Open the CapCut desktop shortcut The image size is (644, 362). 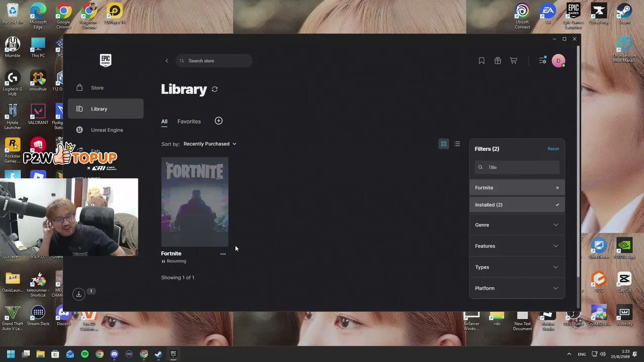pos(624,282)
